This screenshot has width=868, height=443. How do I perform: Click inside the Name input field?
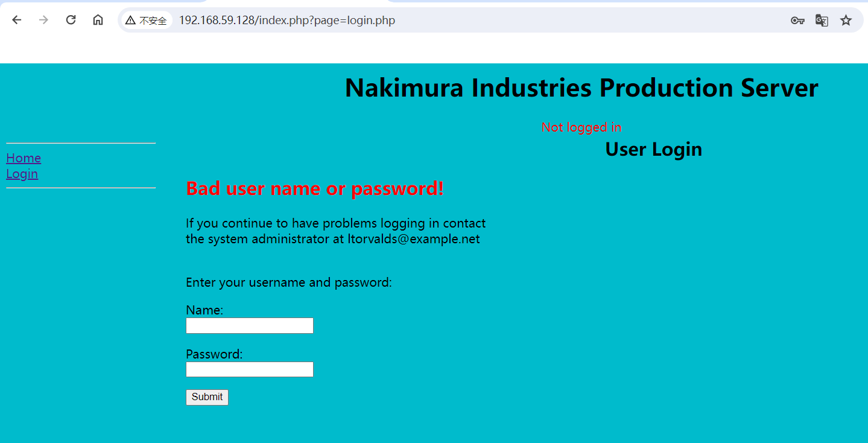coord(249,325)
